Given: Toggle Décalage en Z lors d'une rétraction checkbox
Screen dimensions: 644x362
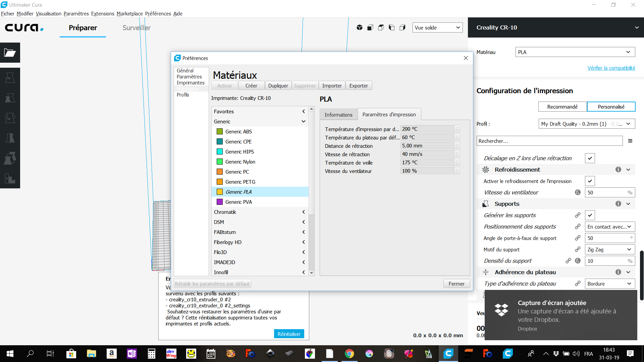Looking at the screenshot, I should tap(590, 158).
